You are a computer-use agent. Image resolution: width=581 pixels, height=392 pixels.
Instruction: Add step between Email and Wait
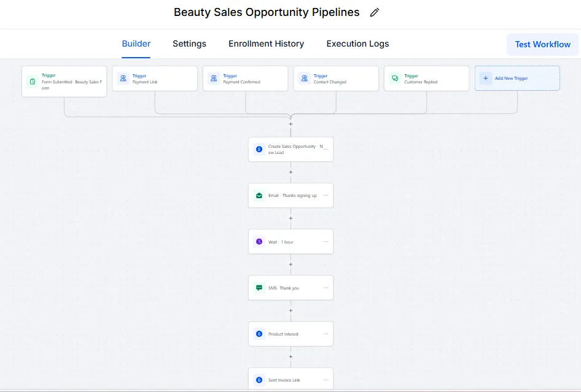point(291,218)
